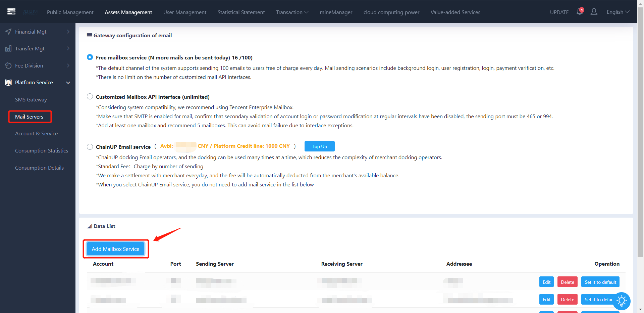The width and height of the screenshot is (644, 313).
Task: Select ChainUP Email service radio option
Action: pos(90,147)
